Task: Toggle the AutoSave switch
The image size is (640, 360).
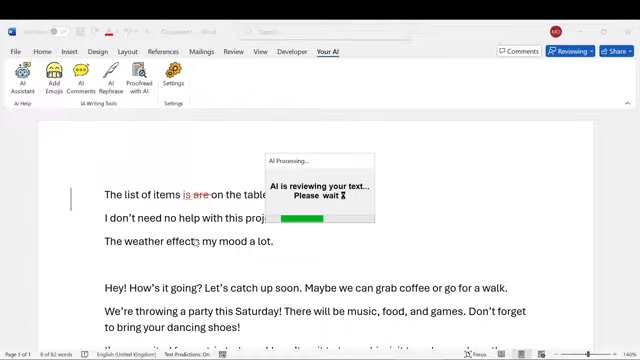Action: 59,31
